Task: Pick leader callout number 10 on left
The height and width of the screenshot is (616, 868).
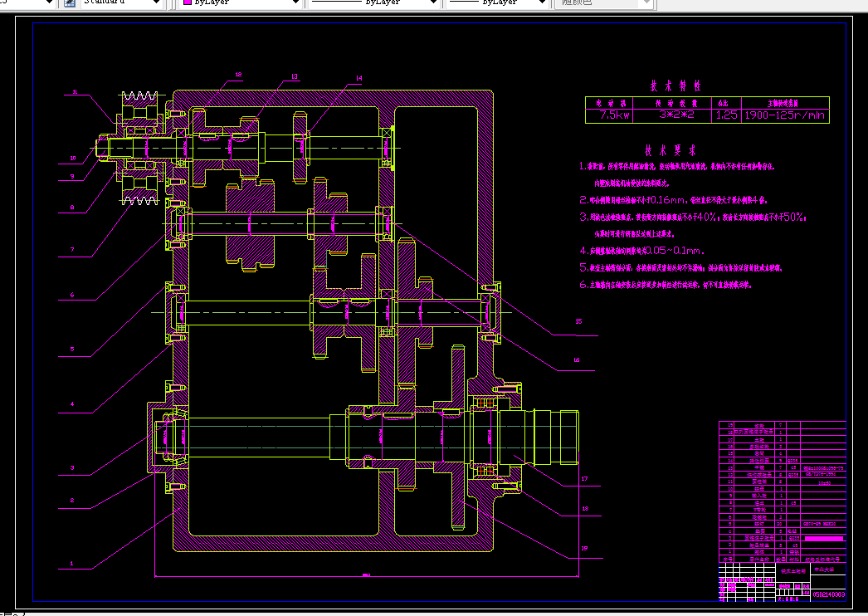Action: 73,158
